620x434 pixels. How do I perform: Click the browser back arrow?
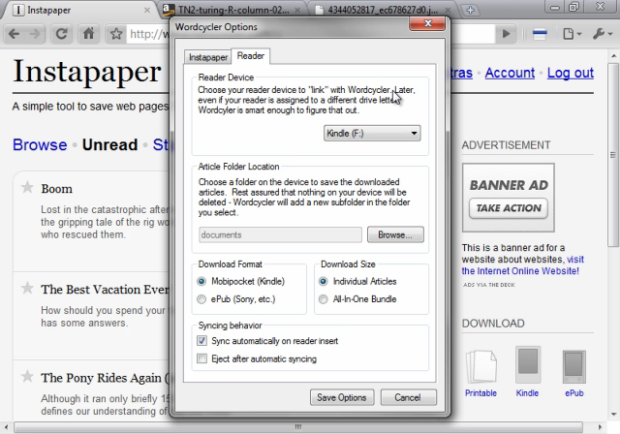(x=14, y=34)
